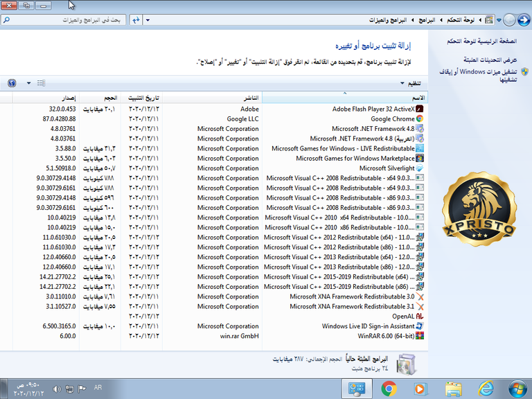Click the Visual C++ 2012 Redistributable (x64) icon
Viewport: 532px width, 399px height.
(420, 237)
